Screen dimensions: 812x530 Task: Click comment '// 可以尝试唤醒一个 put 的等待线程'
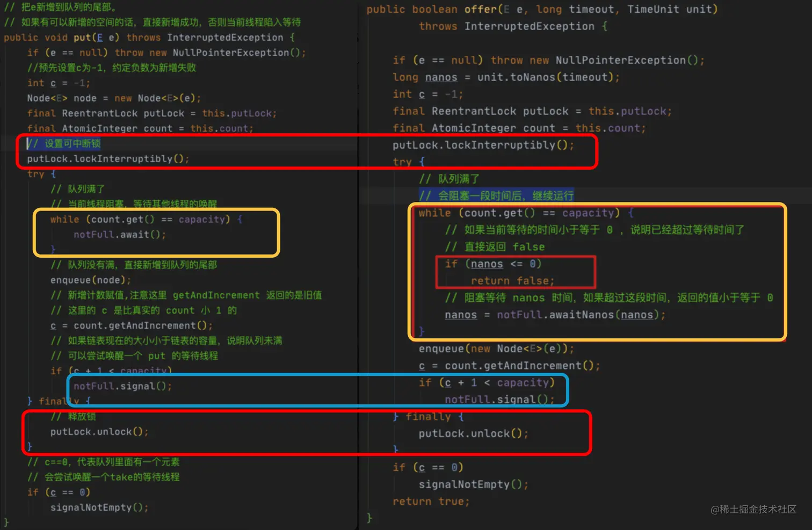134,355
